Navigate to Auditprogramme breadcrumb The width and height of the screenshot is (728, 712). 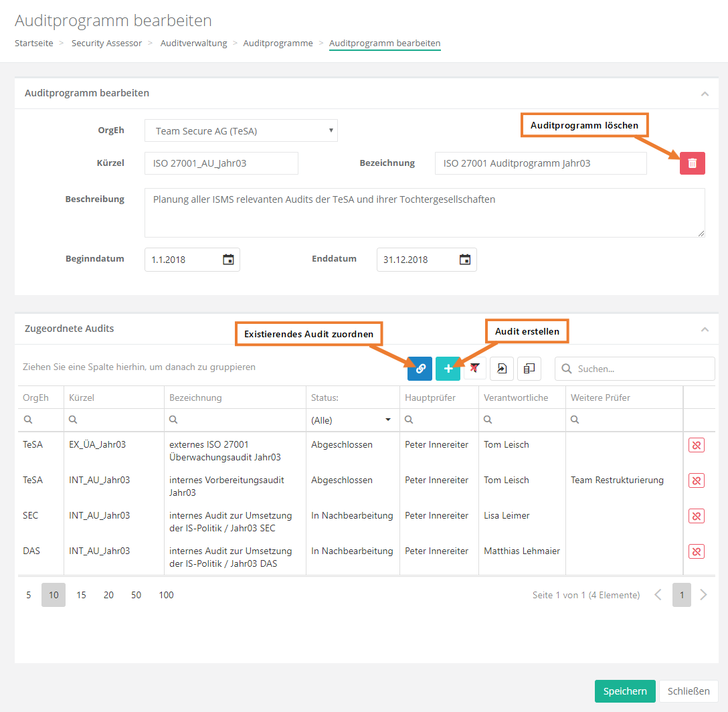pyautogui.click(x=278, y=43)
